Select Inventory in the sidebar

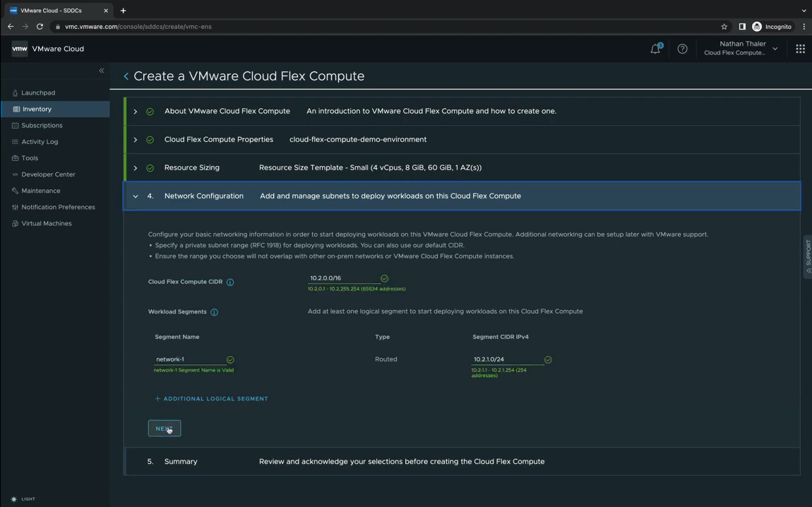tap(37, 109)
